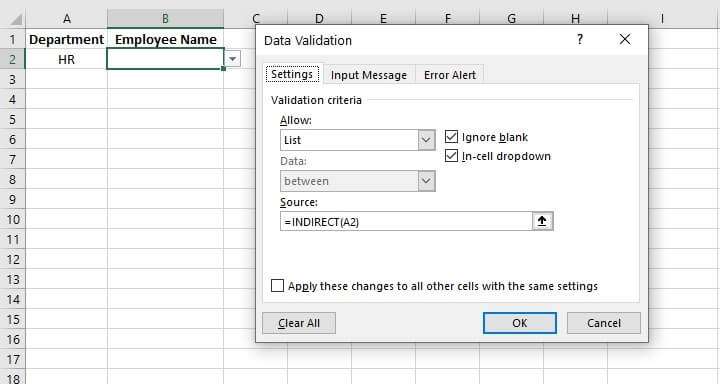Click the help question mark in dialog

[x=580, y=40]
